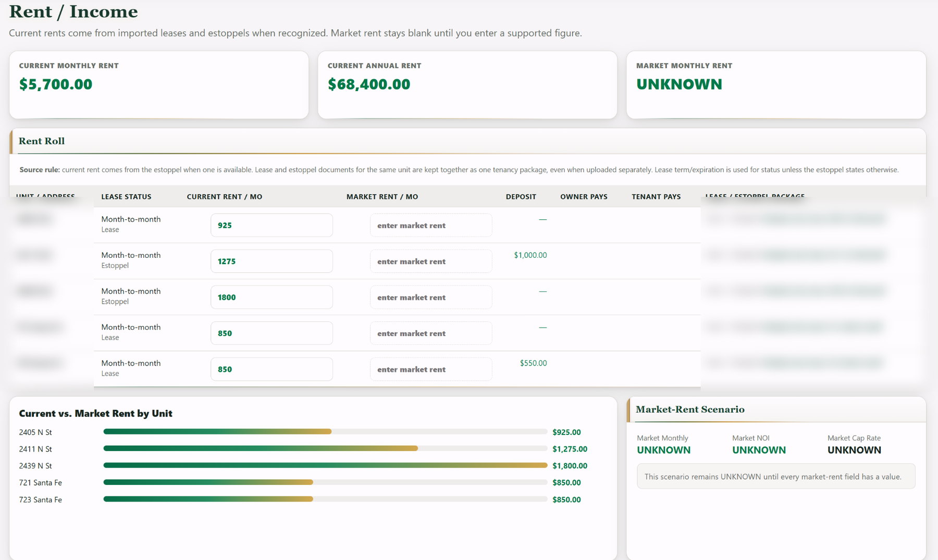Click the $925.00 chart value

566,432
